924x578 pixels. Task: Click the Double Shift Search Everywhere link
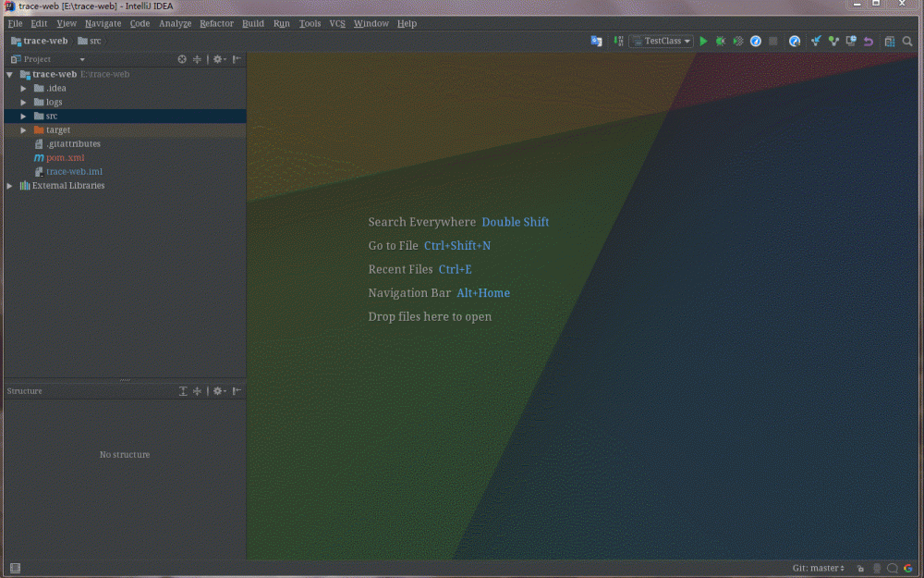(516, 222)
